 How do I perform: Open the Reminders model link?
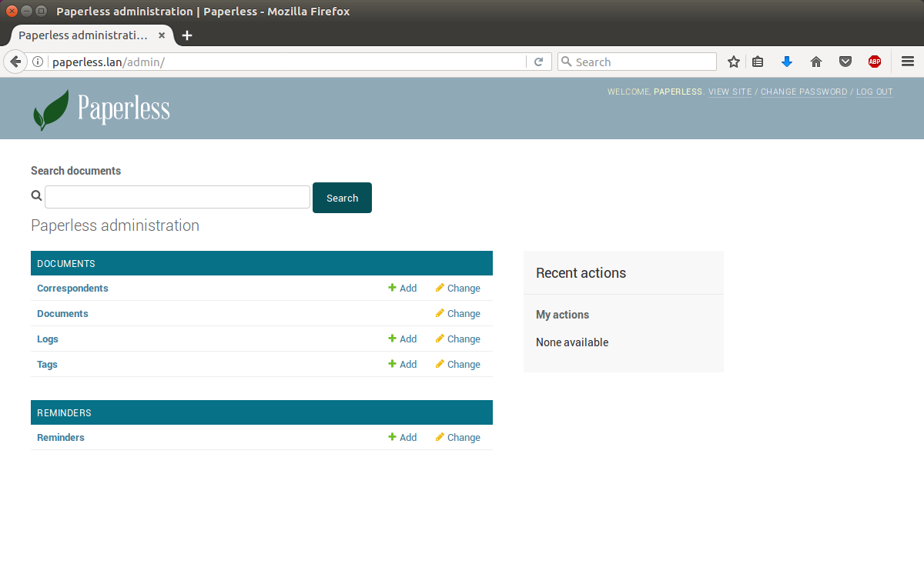tap(61, 438)
